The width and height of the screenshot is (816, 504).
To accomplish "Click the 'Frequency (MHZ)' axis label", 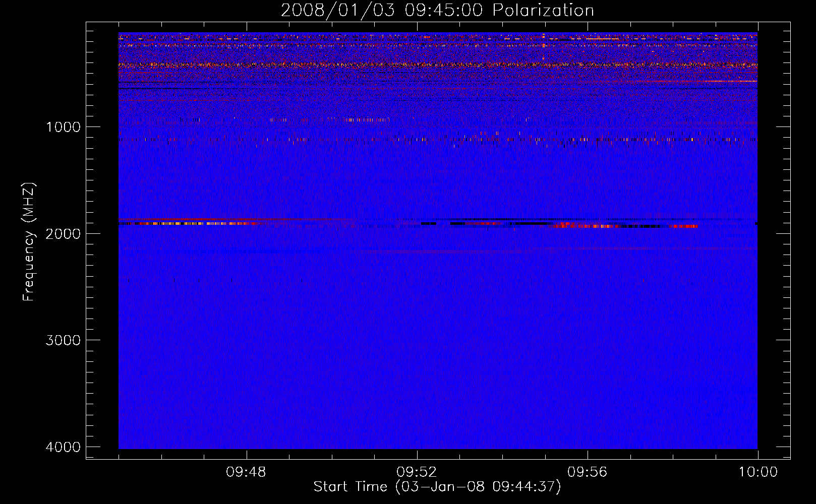I will [29, 242].
